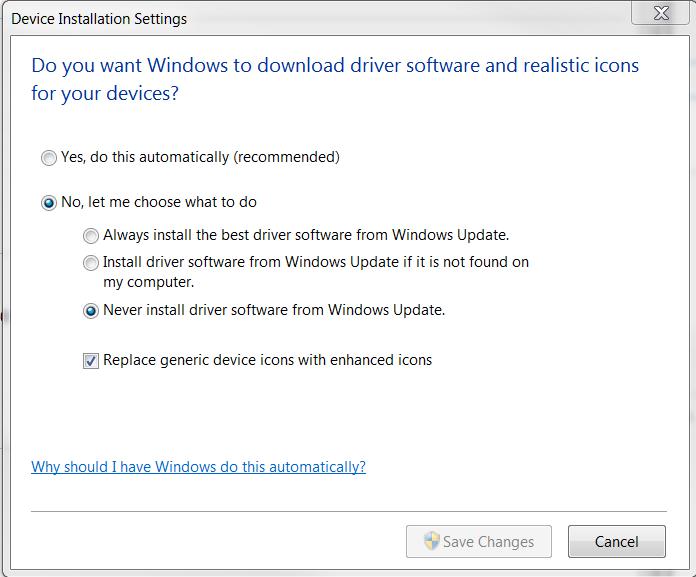Click the separator line above the buttons

(348, 511)
